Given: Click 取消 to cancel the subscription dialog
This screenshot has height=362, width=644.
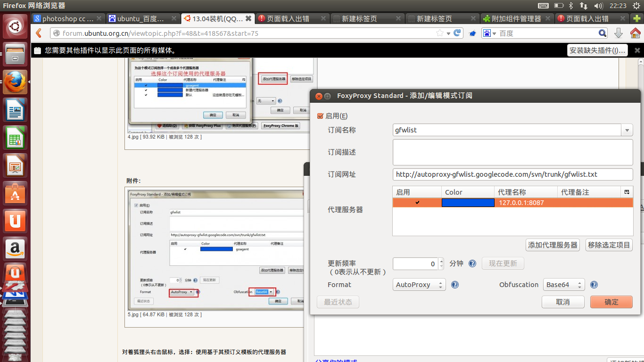Looking at the screenshot, I should click(563, 302).
